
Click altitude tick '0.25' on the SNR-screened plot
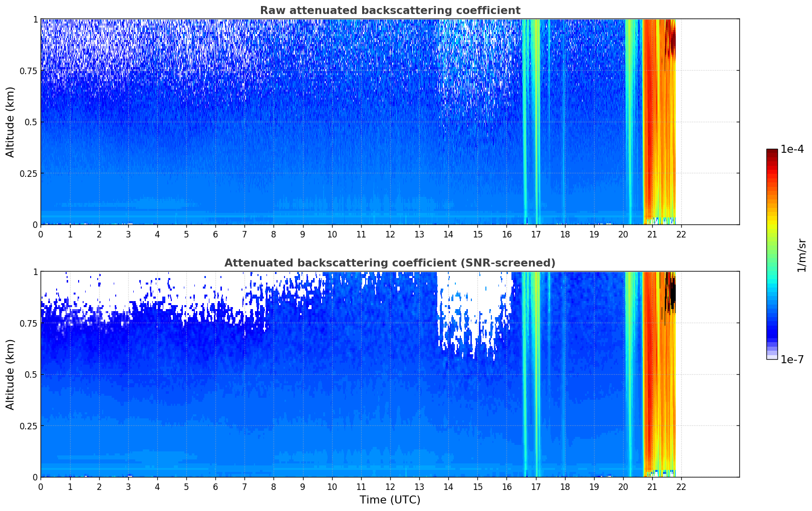pyautogui.click(x=29, y=426)
